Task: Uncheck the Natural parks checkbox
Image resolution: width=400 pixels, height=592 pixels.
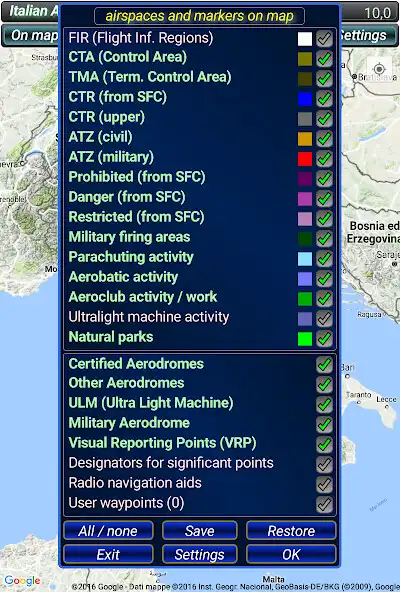Action: [324, 338]
